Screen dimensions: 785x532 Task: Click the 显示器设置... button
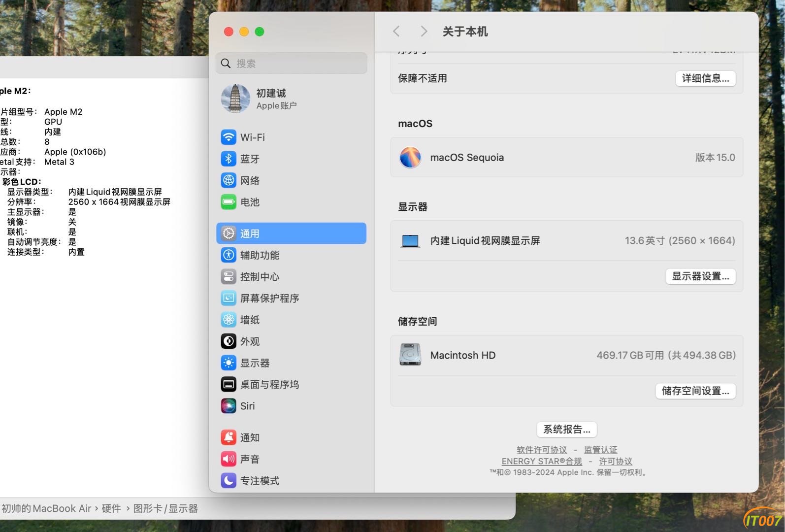point(700,276)
